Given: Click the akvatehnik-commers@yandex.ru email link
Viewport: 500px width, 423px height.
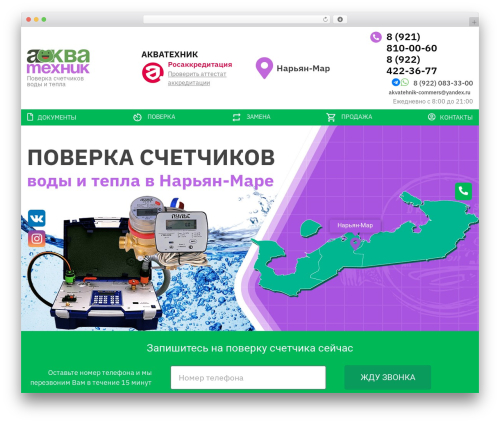Looking at the screenshot, I should point(429,92).
